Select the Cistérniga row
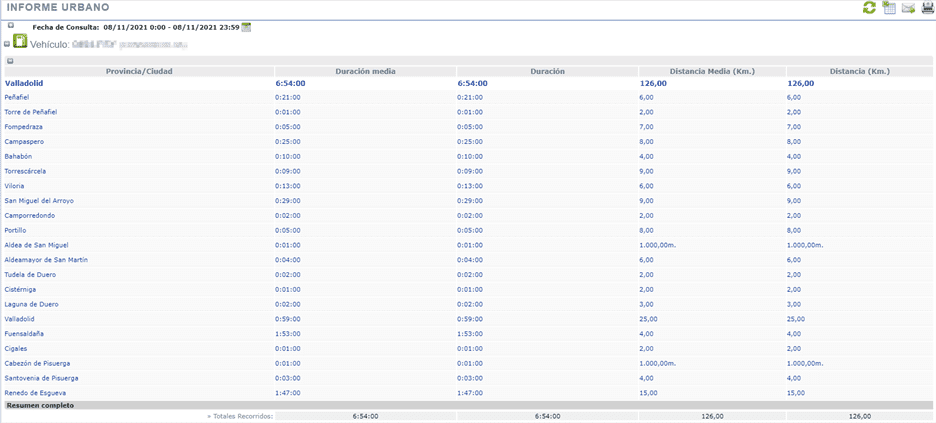The width and height of the screenshot is (936, 423). [468, 289]
